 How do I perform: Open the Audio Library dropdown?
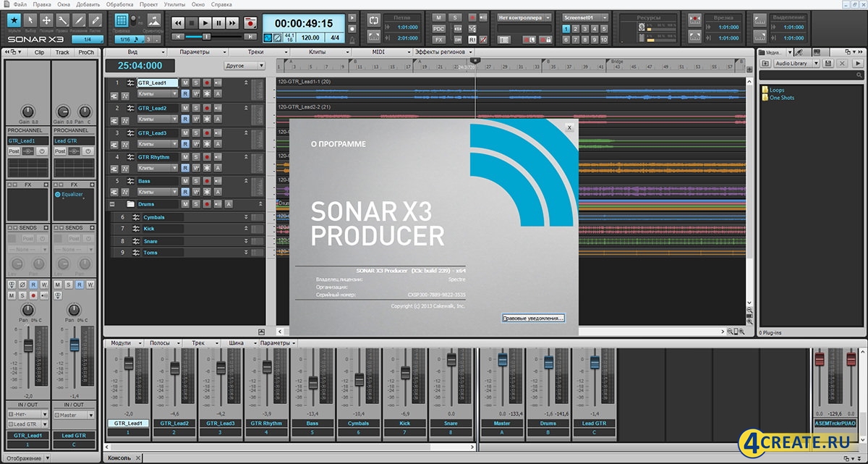pyautogui.click(x=796, y=64)
